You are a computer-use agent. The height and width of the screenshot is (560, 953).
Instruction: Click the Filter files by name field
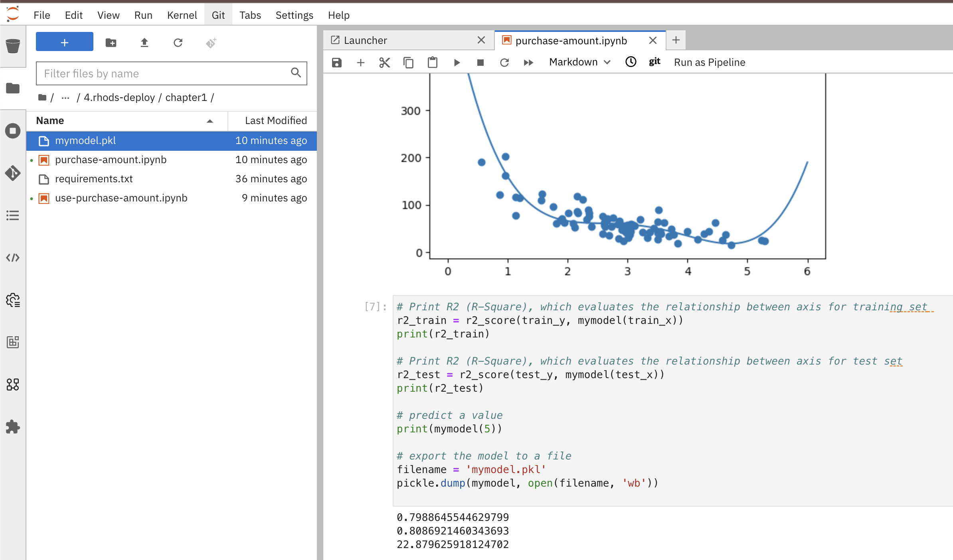[x=172, y=73]
